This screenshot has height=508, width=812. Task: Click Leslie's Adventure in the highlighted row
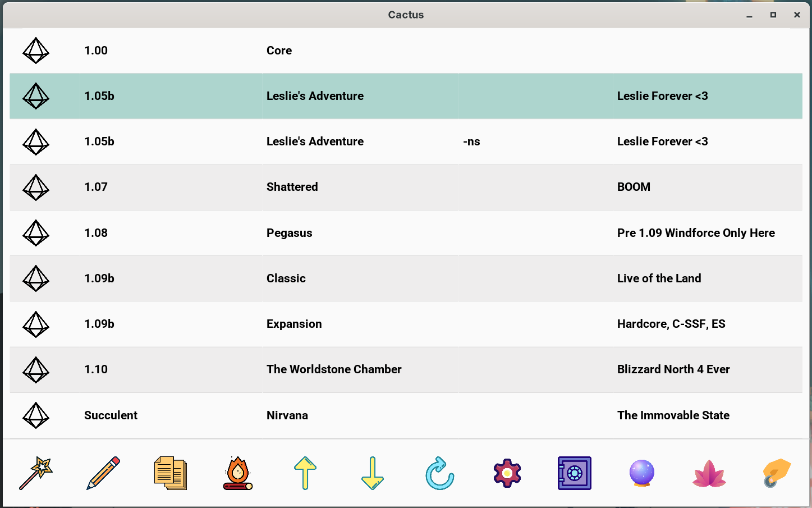315,96
